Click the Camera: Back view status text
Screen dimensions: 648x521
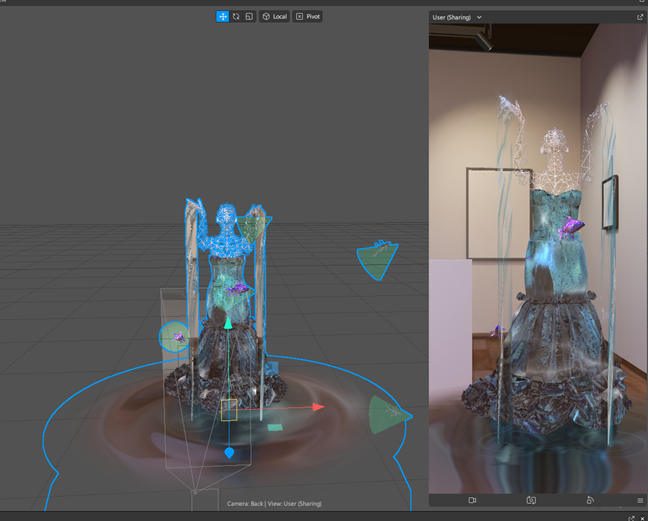coord(274,504)
